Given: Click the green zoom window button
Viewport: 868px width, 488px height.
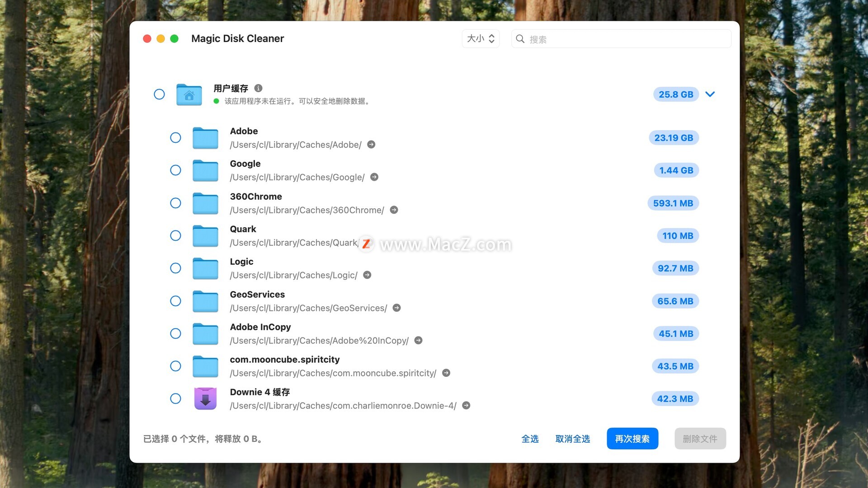Looking at the screenshot, I should coord(175,39).
